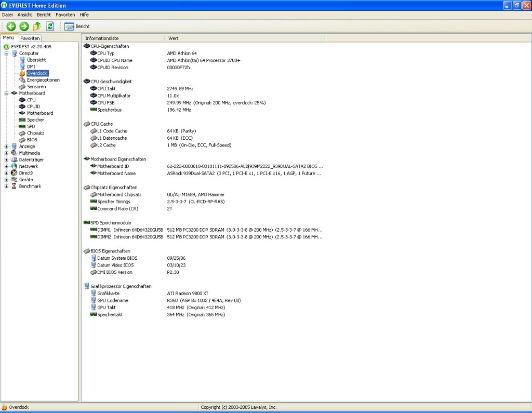Image resolution: width=532 pixels, height=413 pixels.
Task: Click the Speicher memory module icon
Action: [x=22, y=120]
